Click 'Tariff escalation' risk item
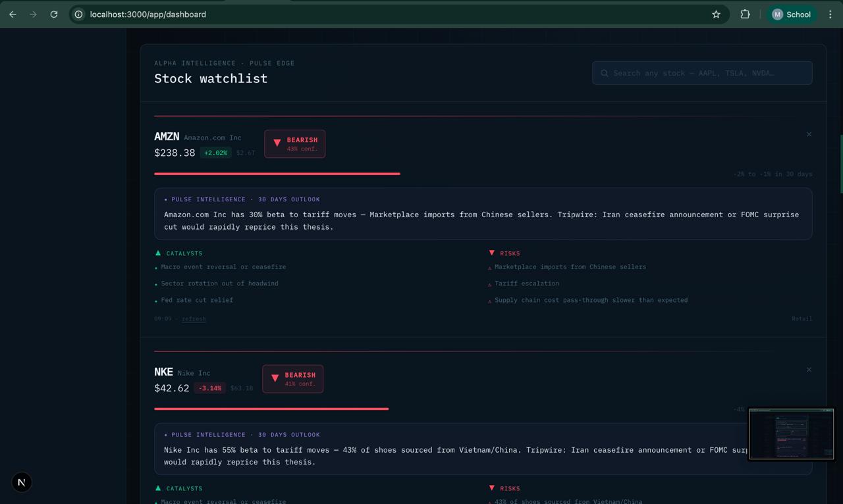This screenshot has width=843, height=504. click(x=527, y=284)
